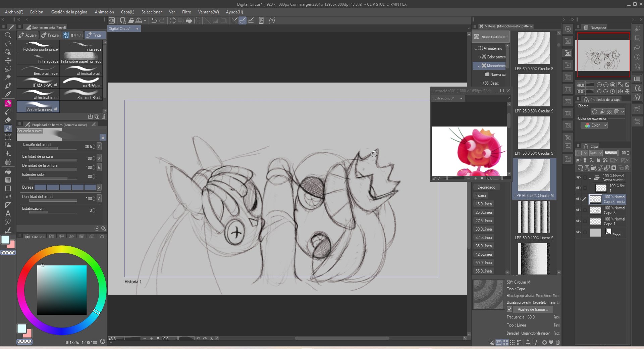Open the Filtro menu
The image size is (644, 349).
coord(186,12)
